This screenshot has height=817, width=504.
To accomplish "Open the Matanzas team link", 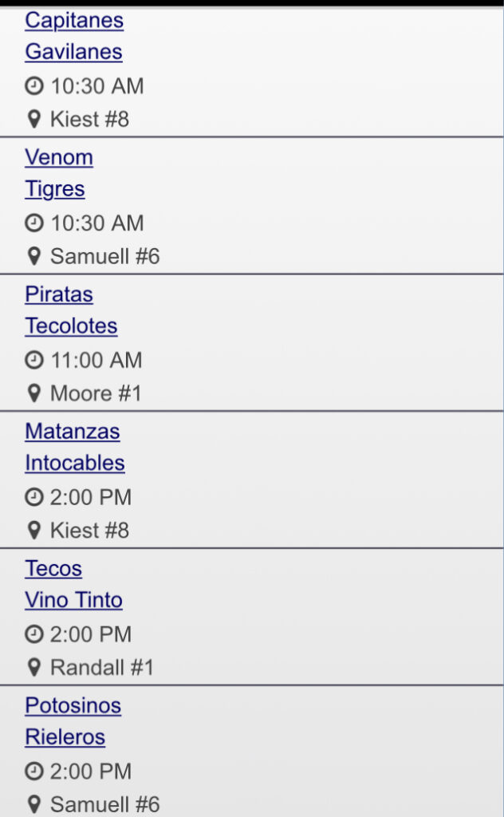I will click(72, 432).
